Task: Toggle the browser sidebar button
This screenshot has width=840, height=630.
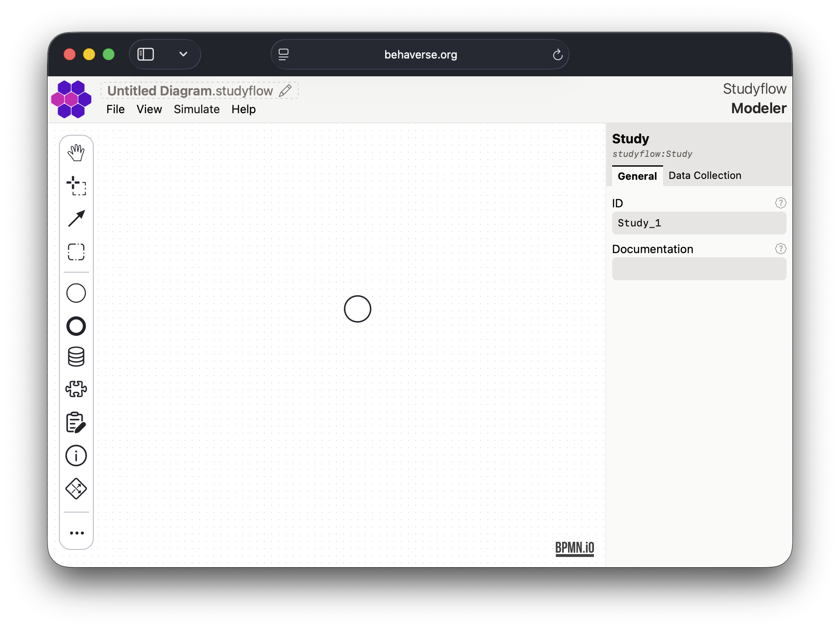Action: click(x=146, y=54)
